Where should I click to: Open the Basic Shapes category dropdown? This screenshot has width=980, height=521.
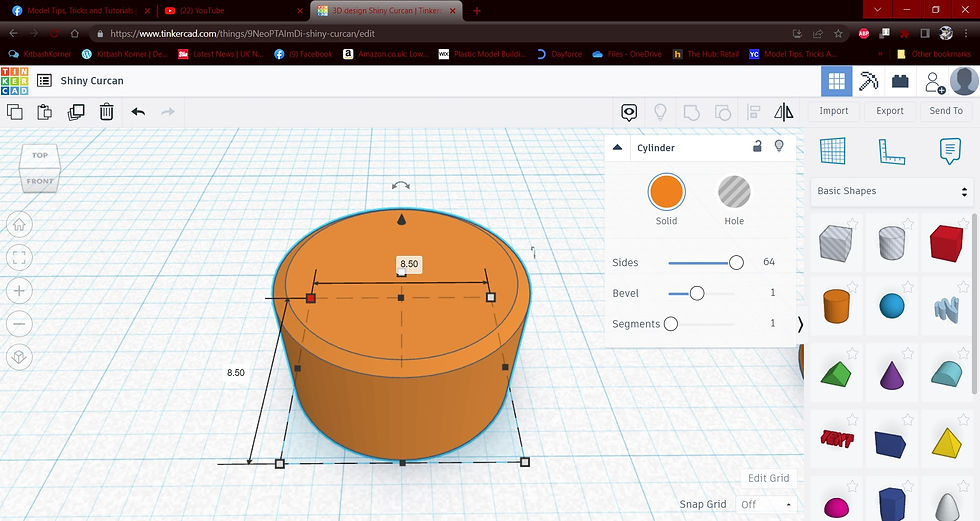(891, 191)
